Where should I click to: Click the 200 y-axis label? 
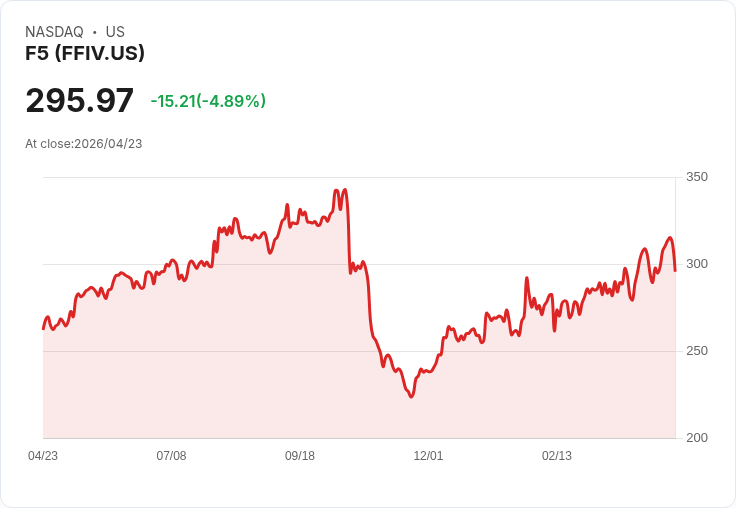pos(696,438)
